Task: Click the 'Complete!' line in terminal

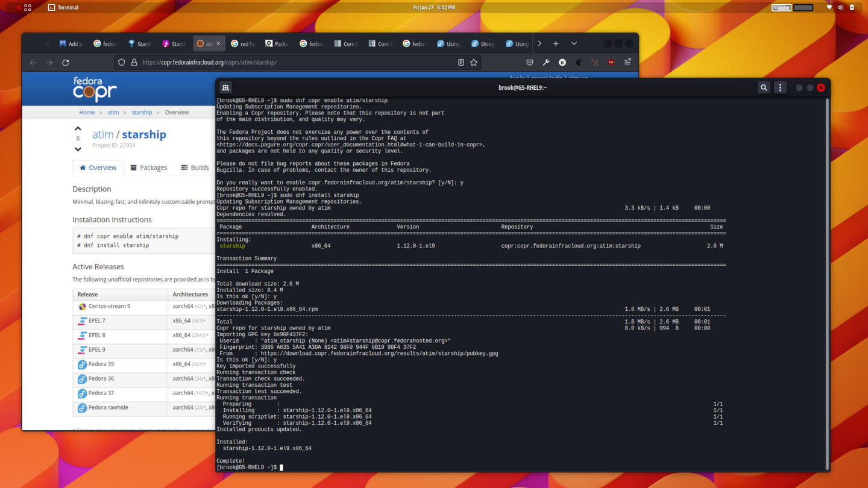Action: coord(231,461)
